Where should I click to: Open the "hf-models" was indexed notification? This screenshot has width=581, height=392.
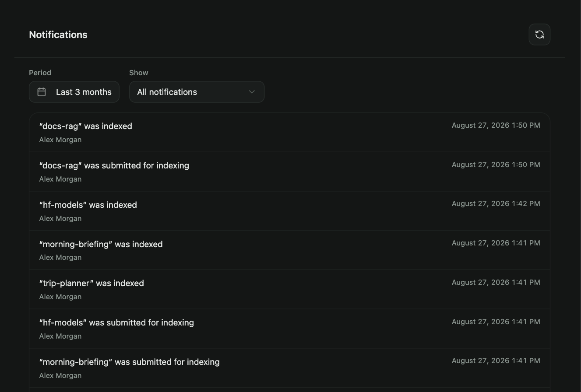289,211
